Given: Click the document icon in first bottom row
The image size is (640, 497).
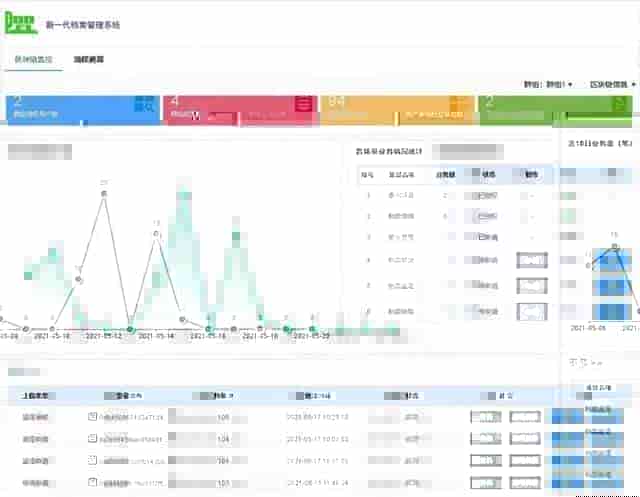Looking at the screenshot, I should click(92, 417).
